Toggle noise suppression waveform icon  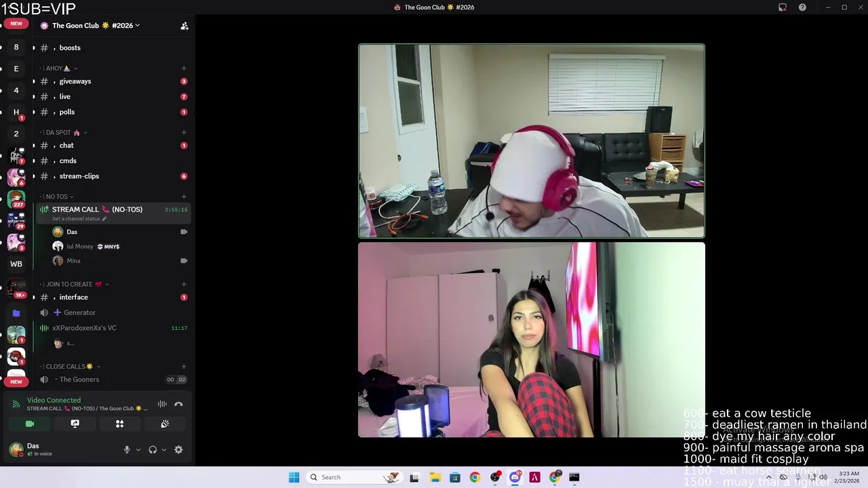click(x=162, y=404)
